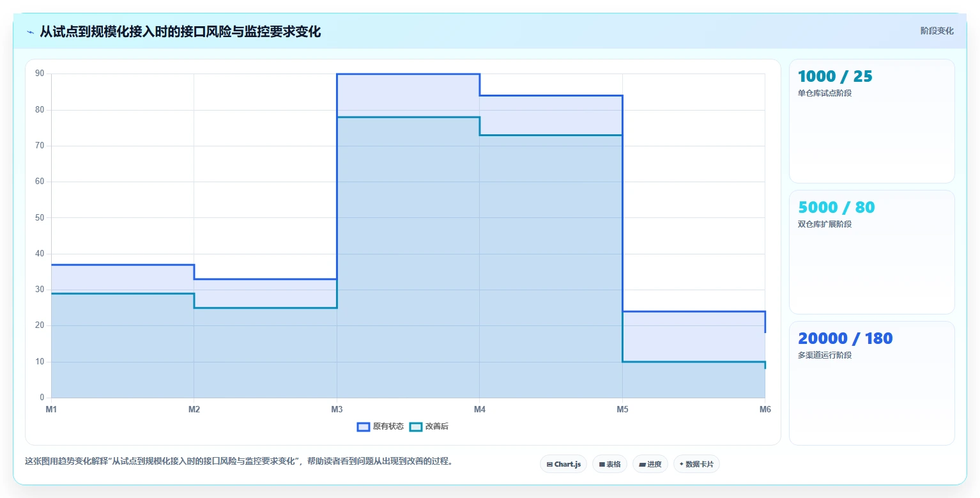The height and width of the screenshot is (498, 980).
Task: Click the 50 y-axis tick label
Action: pyautogui.click(x=40, y=217)
